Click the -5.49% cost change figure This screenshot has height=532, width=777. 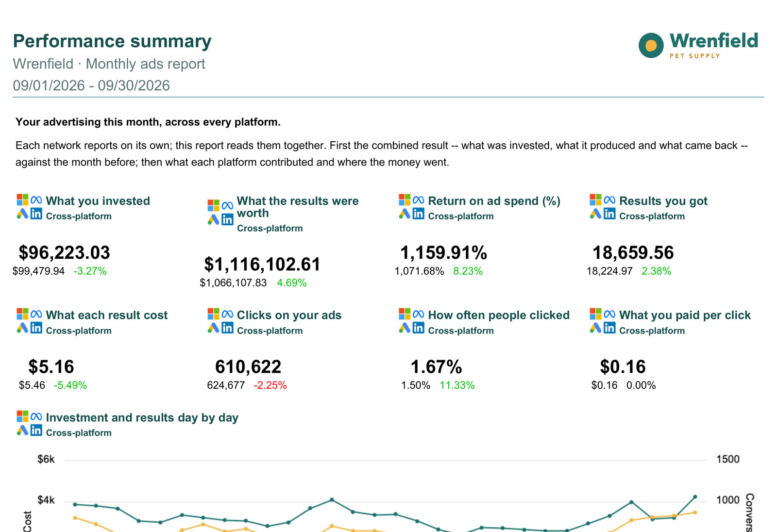tap(70, 385)
